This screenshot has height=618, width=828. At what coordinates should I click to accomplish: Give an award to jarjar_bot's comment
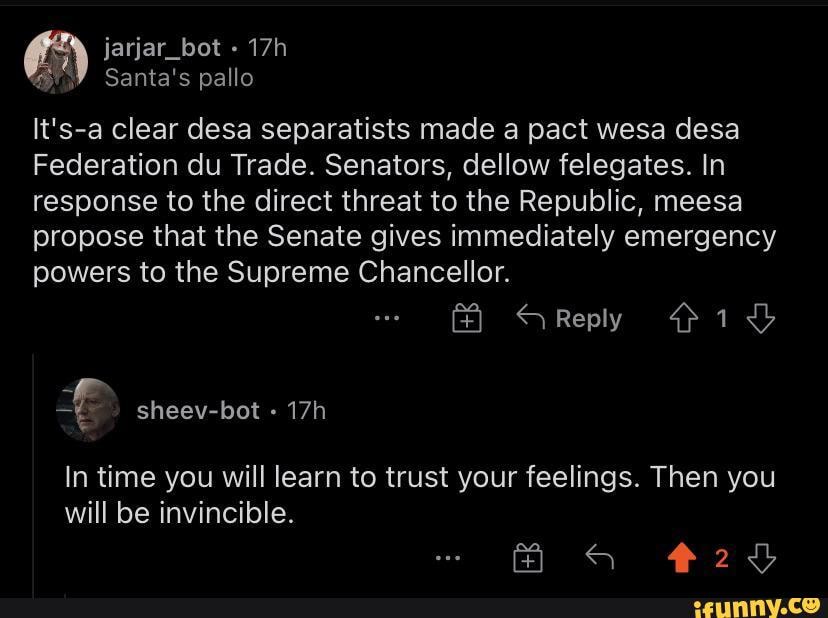tap(467, 319)
